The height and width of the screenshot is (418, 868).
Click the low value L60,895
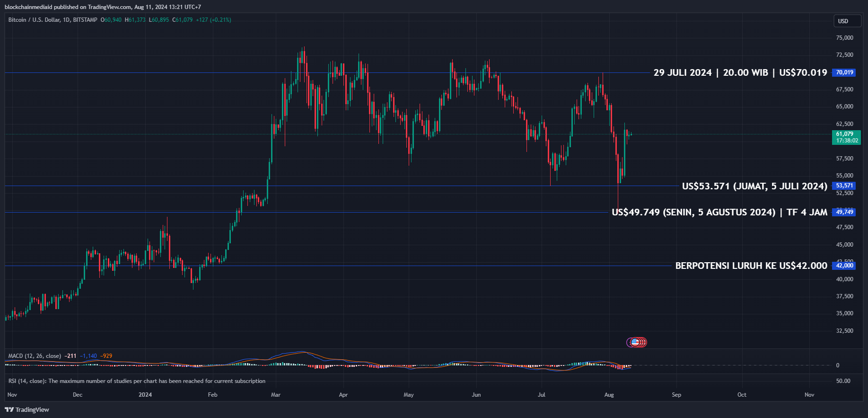tap(159, 20)
